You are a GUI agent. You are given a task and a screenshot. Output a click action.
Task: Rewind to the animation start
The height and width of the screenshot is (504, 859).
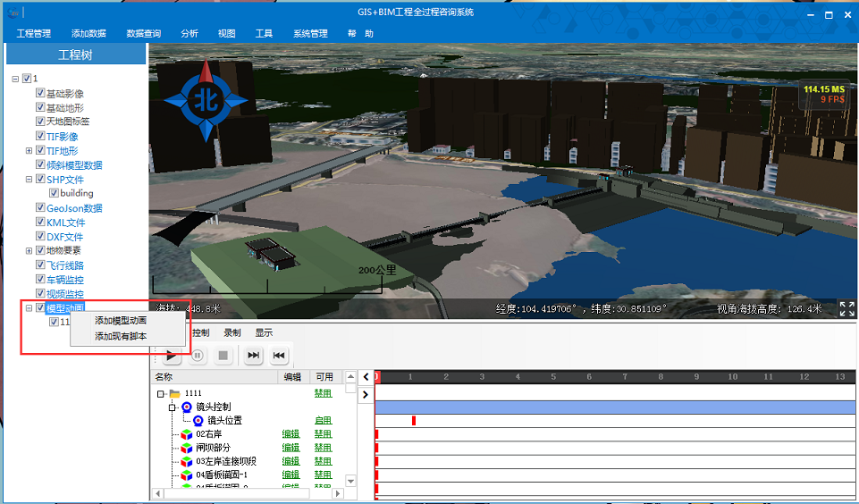tap(279, 356)
